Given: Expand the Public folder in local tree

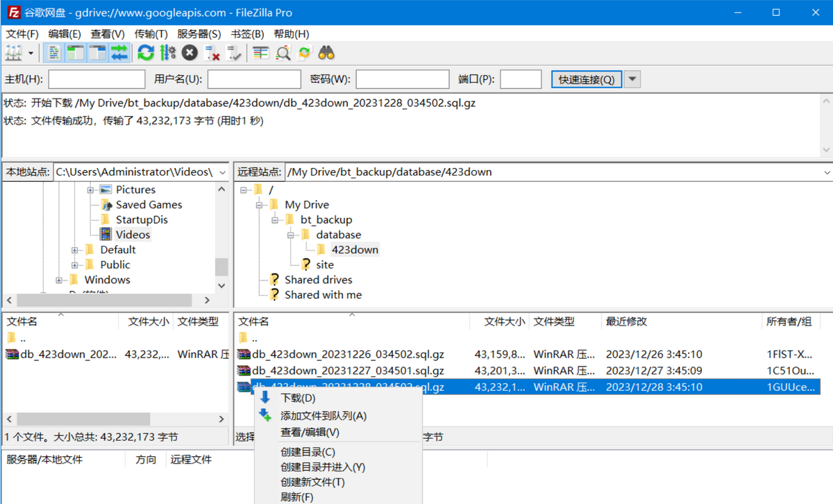Looking at the screenshot, I should coord(75,265).
